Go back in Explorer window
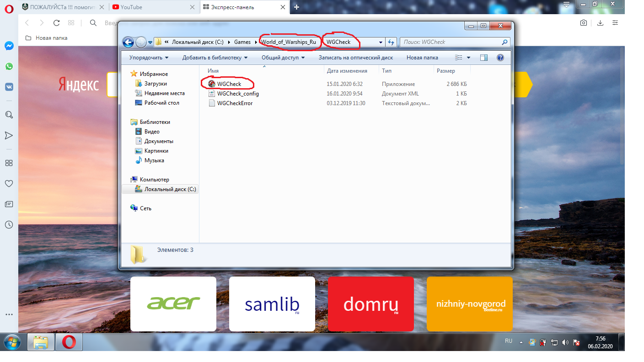 click(x=129, y=42)
